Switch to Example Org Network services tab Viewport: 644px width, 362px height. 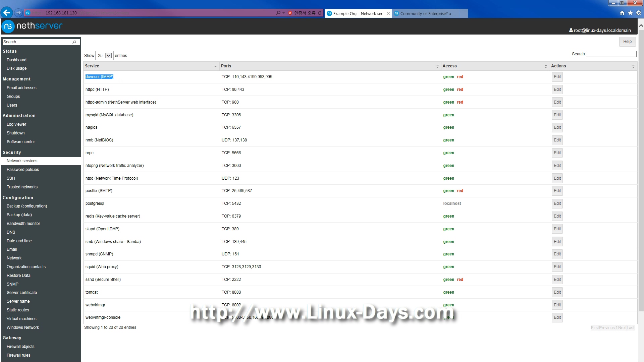358,13
